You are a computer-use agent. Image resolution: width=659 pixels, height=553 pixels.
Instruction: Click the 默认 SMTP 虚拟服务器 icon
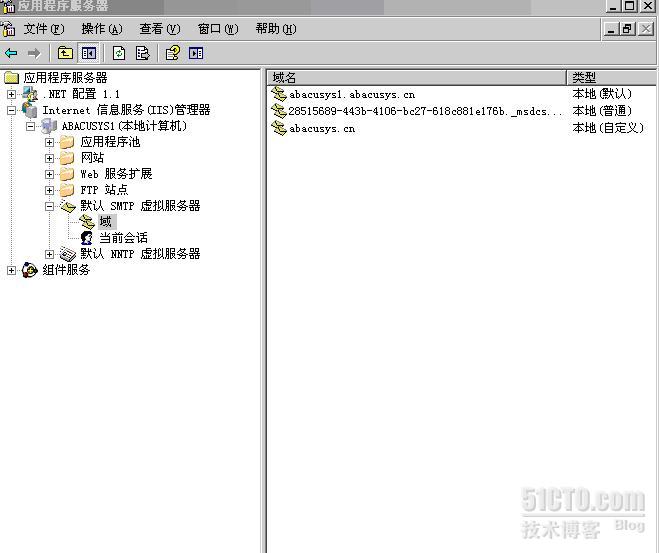coord(68,206)
